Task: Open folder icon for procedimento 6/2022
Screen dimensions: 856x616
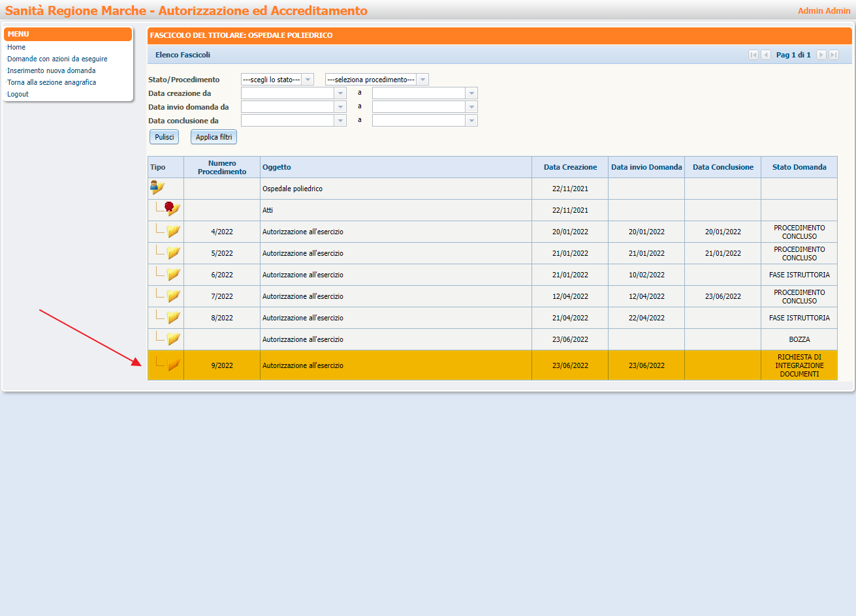Action: [x=173, y=274]
